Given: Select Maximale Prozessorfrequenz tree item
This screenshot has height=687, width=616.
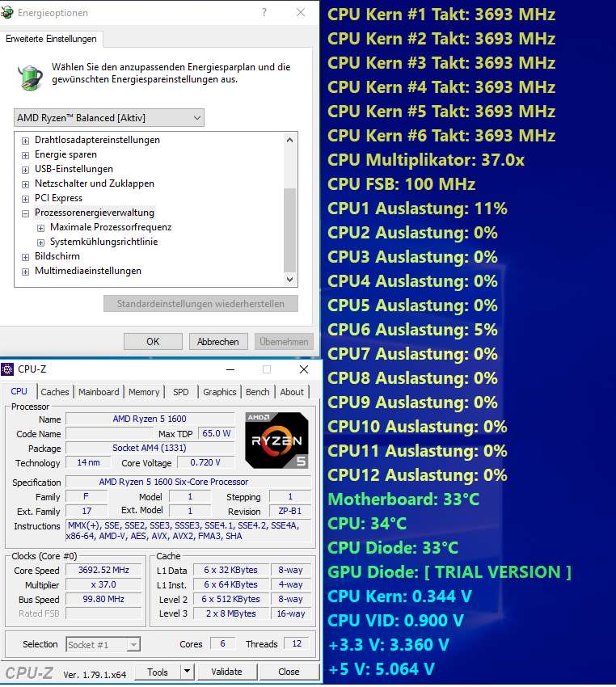Looking at the screenshot, I should pos(111,227).
